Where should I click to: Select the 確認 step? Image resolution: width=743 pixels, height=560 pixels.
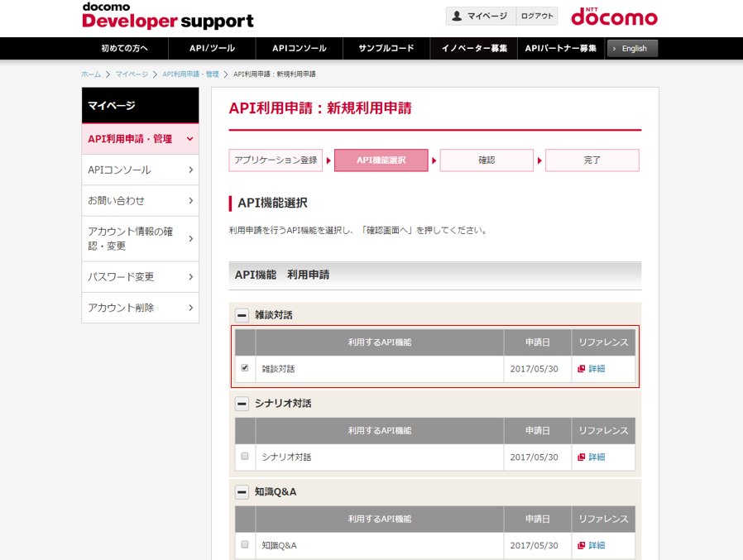487,160
